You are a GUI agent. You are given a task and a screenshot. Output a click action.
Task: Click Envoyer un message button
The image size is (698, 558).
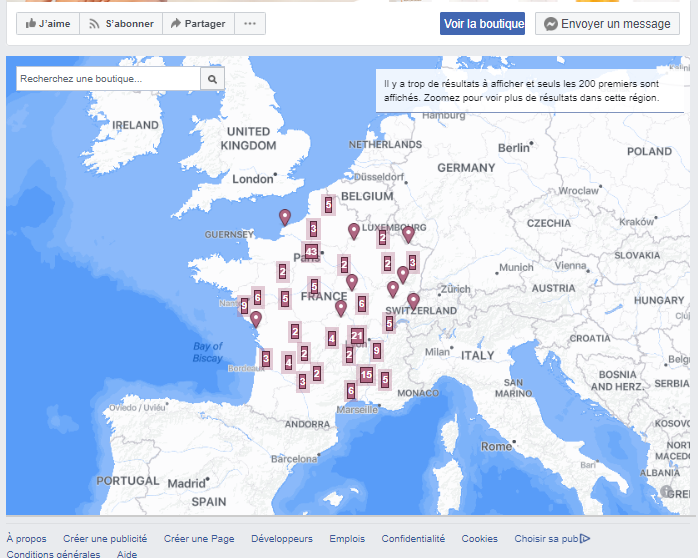tap(607, 24)
